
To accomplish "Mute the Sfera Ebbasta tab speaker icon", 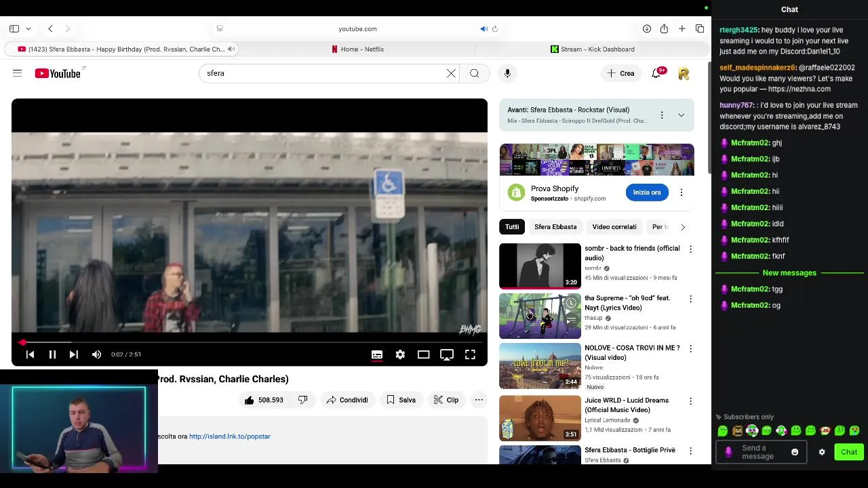I will [x=231, y=49].
